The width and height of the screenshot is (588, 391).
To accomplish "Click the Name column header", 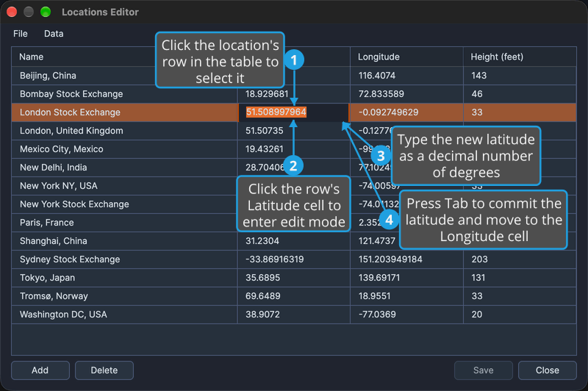I will coord(124,57).
